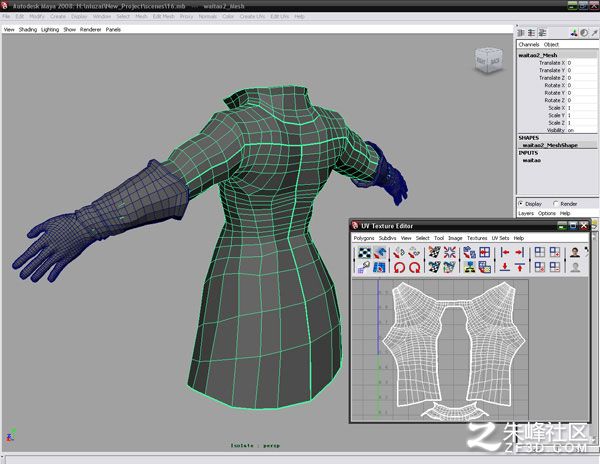The height and width of the screenshot is (464, 600).
Task: Snap UVs to grid icon
Action: pos(484,252)
